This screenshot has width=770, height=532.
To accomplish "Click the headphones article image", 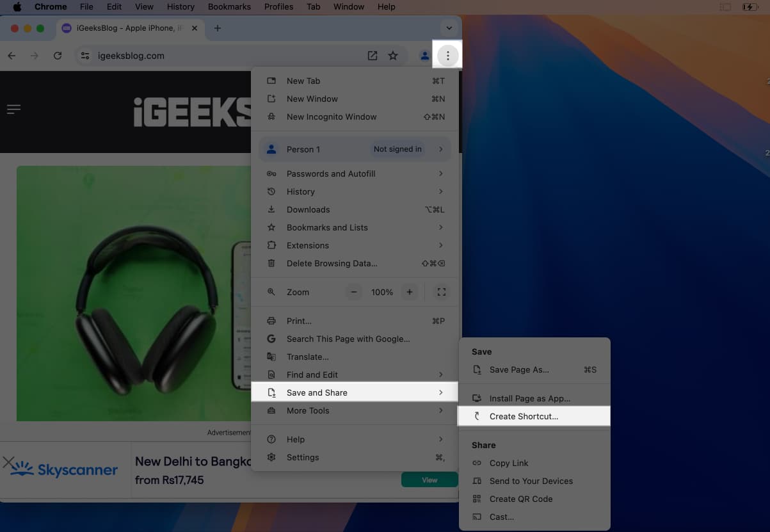I will pyautogui.click(x=134, y=293).
